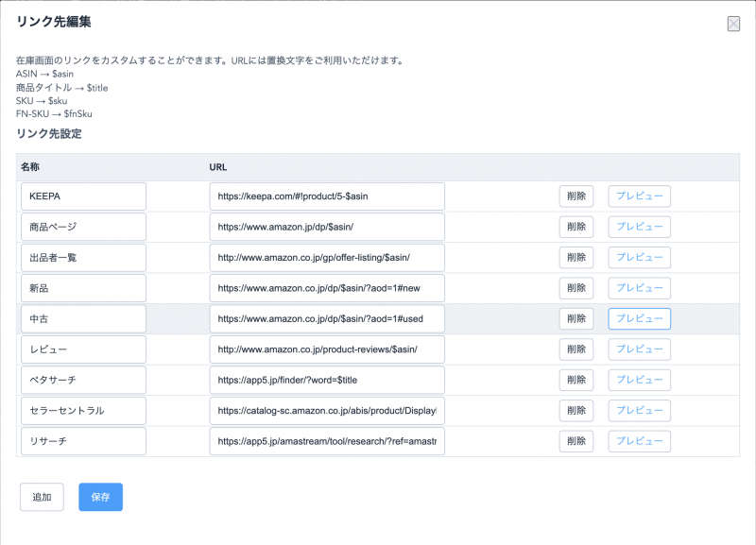Preview the 中古 link
Screen dimensions: 756x545
click(640, 318)
